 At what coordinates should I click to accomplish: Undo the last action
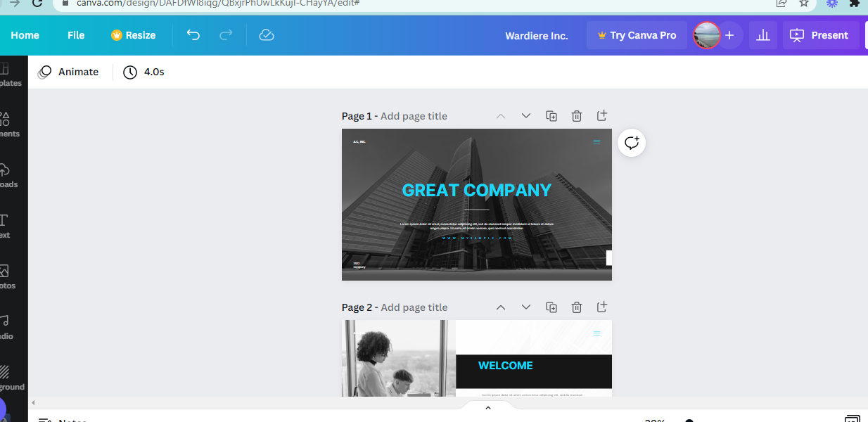[193, 35]
